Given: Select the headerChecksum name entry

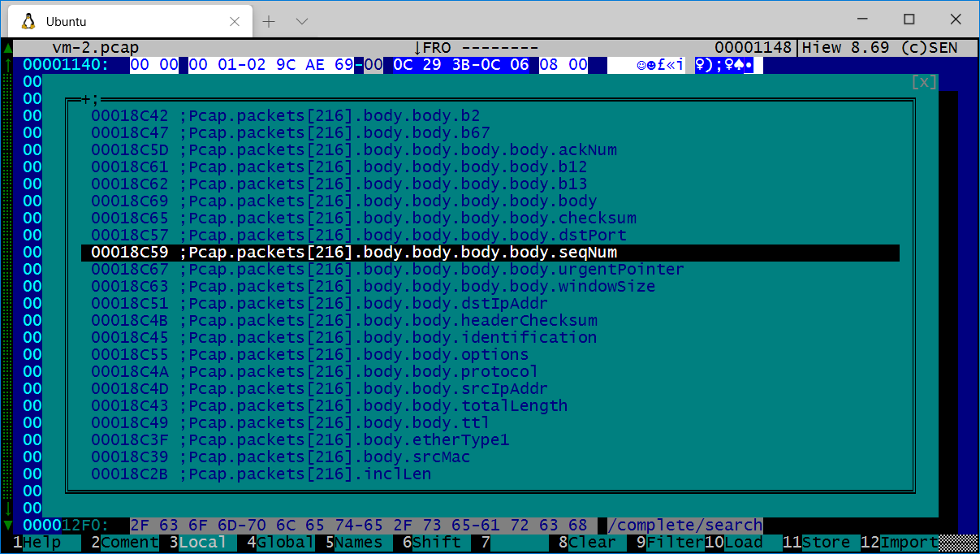Looking at the screenshot, I should 490,320.
